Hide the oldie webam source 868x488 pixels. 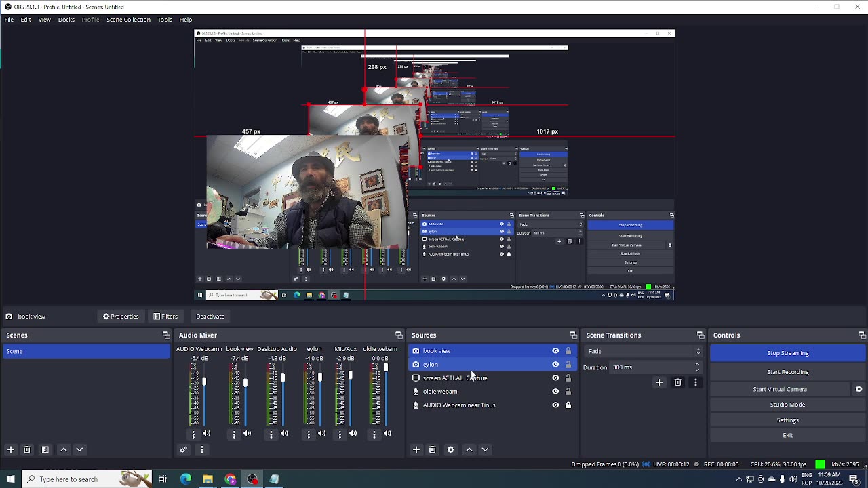point(555,392)
